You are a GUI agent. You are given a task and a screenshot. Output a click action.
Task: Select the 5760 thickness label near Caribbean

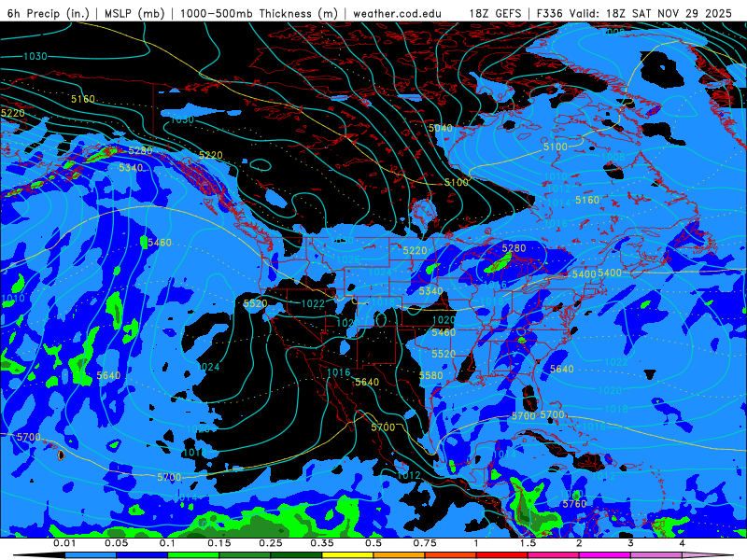pos(574,504)
